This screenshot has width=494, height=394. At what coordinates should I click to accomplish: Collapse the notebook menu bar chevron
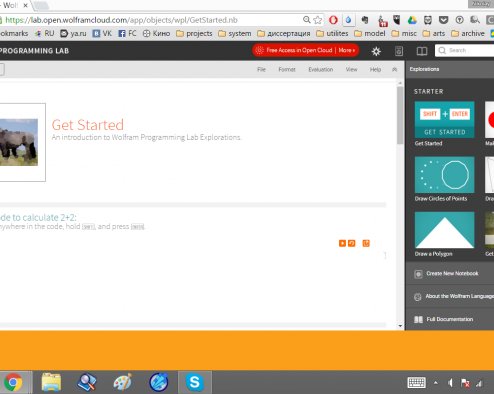pos(395,69)
